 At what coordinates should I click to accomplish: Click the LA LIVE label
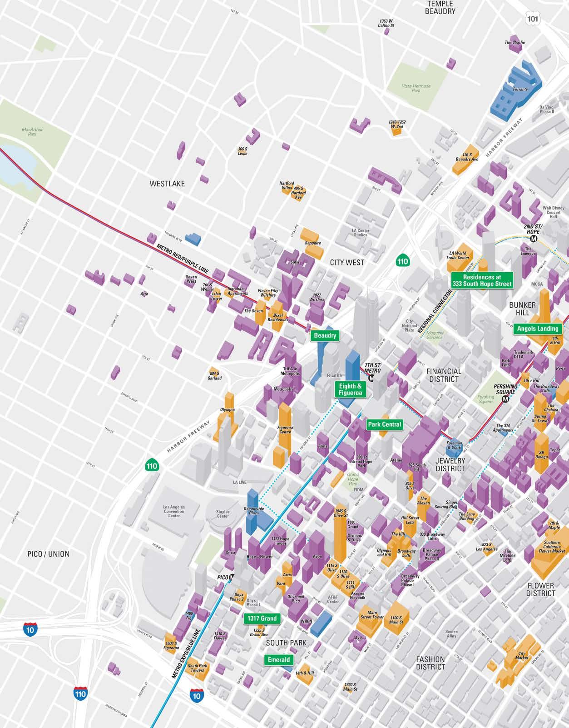[x=240, y=482]
